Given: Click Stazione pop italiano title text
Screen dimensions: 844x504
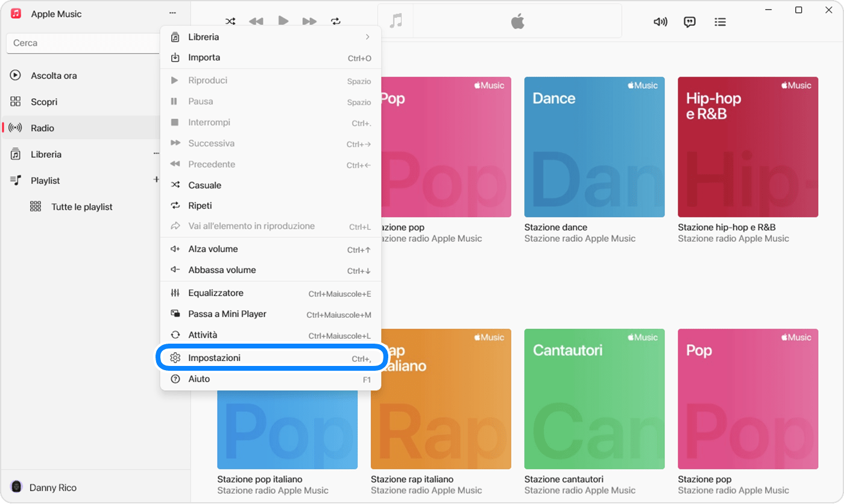Looking at the screenshot, I should click(260, 479).
